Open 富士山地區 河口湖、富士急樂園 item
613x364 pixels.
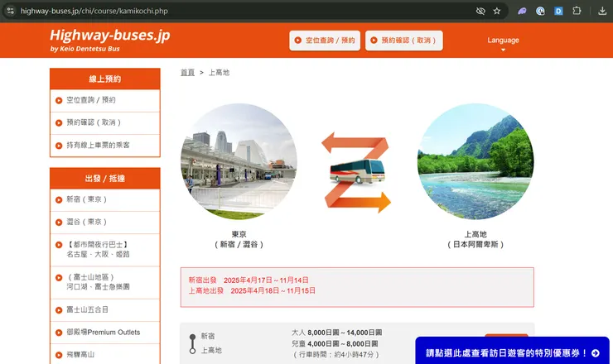point(104,282)
